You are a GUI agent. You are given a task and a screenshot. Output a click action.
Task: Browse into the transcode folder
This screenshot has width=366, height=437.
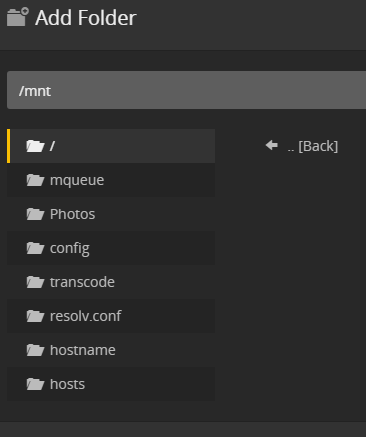click(111, 282)
